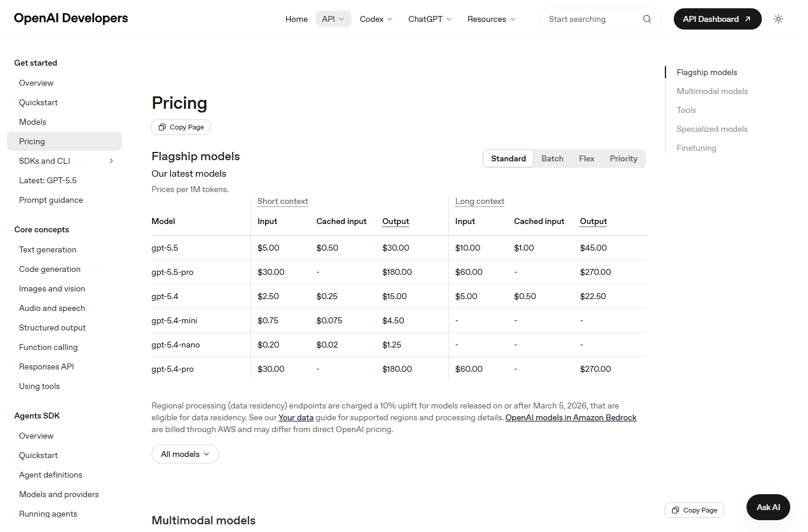Click the OpenAI Developers logo
Screen dimensions: 808x532
(71, 18)
